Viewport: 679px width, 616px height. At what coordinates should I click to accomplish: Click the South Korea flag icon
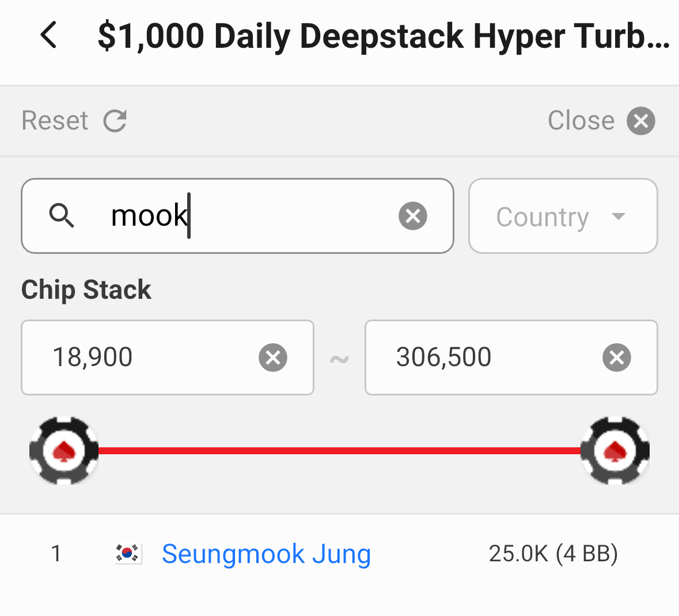point(128,554)
